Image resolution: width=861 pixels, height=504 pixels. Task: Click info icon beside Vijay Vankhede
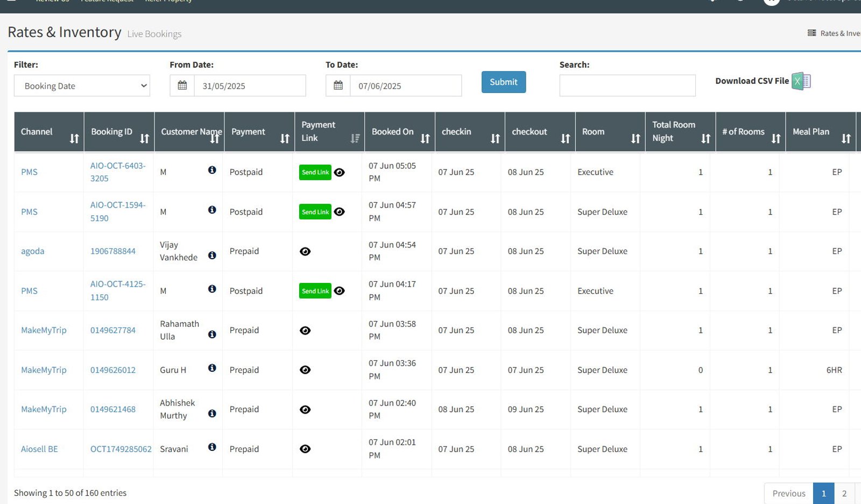pyautogui.click(x=212, y=255)
